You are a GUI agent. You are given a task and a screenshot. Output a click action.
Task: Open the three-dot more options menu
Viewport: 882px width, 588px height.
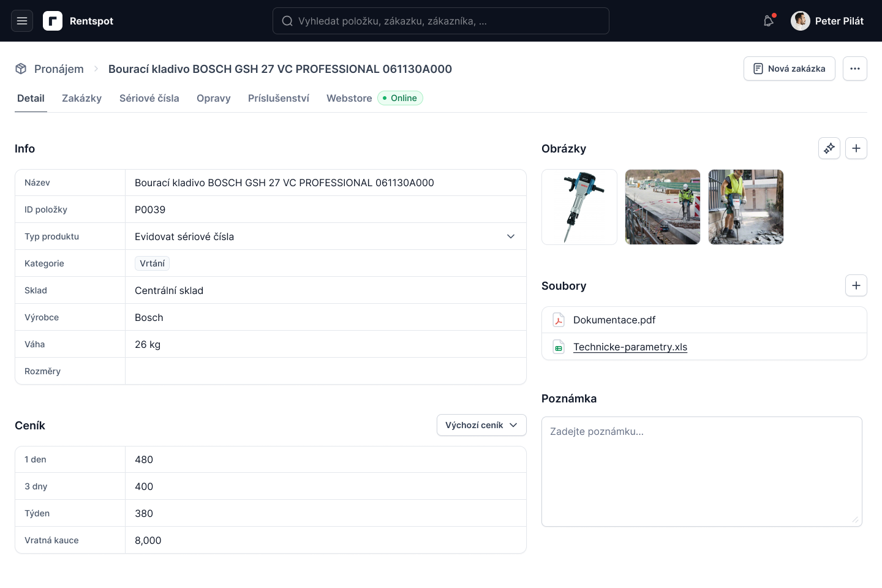coord(855,69)
